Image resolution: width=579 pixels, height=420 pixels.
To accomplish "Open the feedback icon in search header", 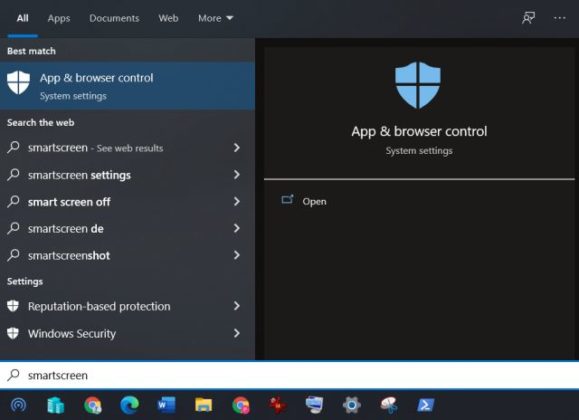I will (x=528, y=18).
